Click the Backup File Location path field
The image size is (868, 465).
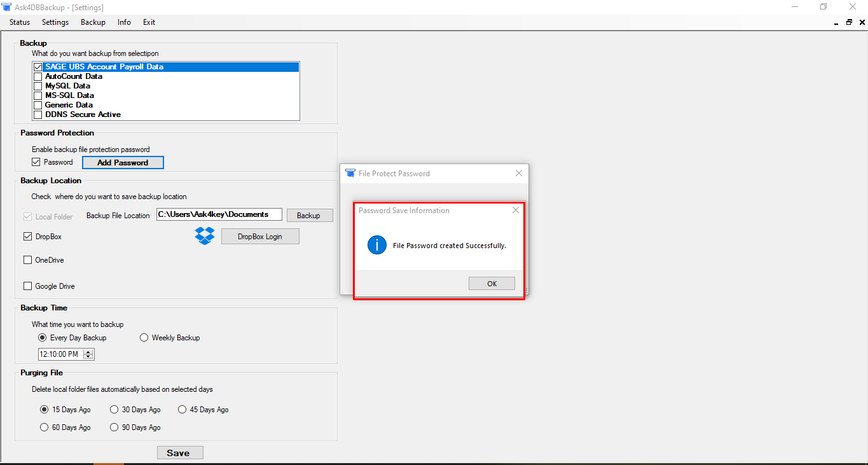tap(219, 214)
